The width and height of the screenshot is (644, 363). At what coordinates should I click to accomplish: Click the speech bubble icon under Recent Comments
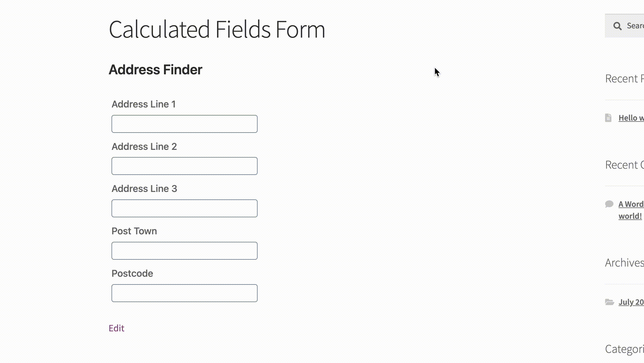[x=609, y=204]
